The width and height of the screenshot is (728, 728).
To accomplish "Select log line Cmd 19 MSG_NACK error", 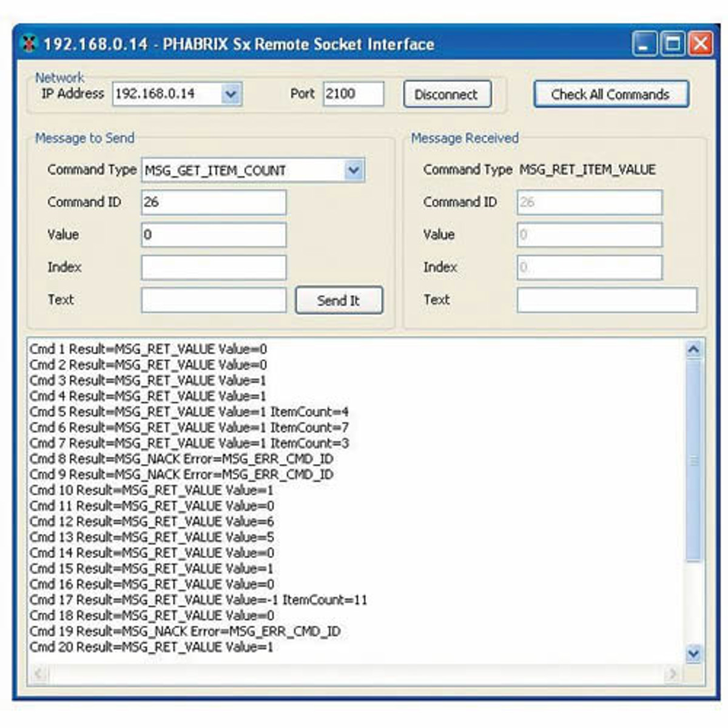I will coord(185,632).
